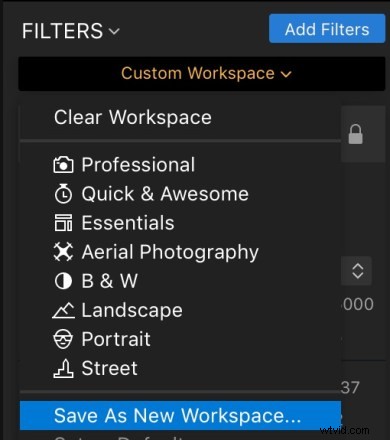This screenshot has height=440, width=390.
Task: Click the half-circle B & W icon
Action: 63,281
